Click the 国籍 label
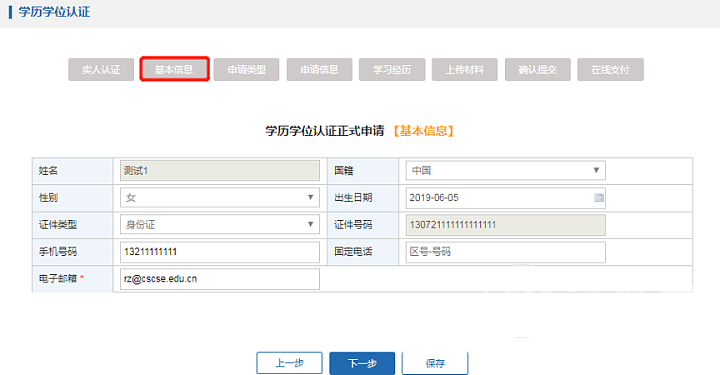The height and width of the screenshot is (375, 720). click(344, 171)
